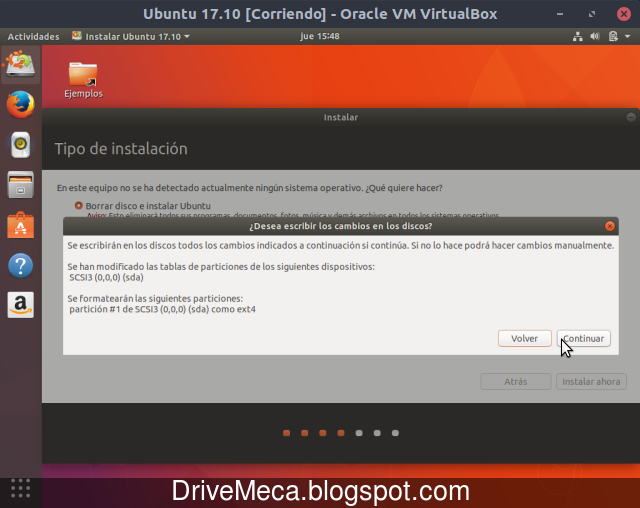Click the 'SCSI3 (0,0,0) (sda)' device line
Image resolution: width=640 pixels, height=508 pixels.
pos(106,277)
